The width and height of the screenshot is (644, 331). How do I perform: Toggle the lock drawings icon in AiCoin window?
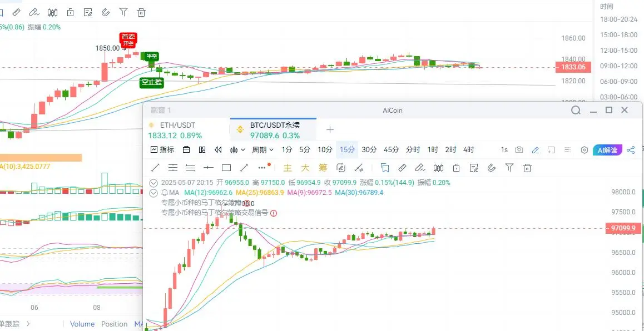click(x=456, y=167)
